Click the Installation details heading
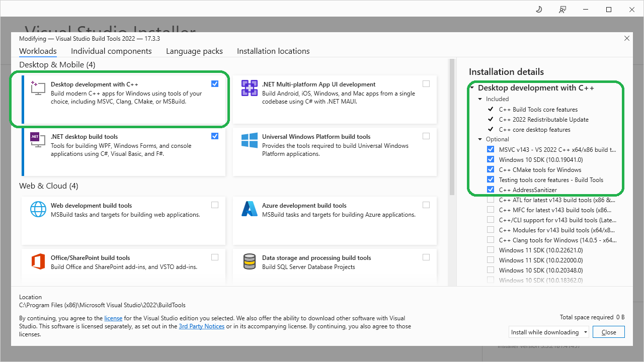This screenshot has height=362, width=644. tap(506, 72)
